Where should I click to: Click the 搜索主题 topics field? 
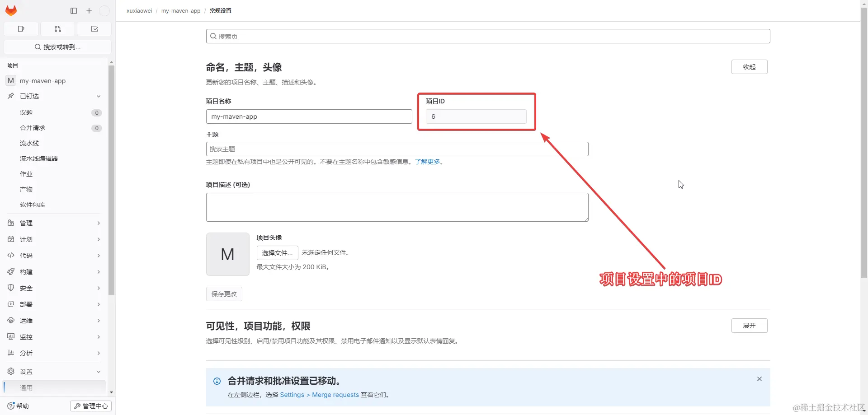tap(397, 149)
